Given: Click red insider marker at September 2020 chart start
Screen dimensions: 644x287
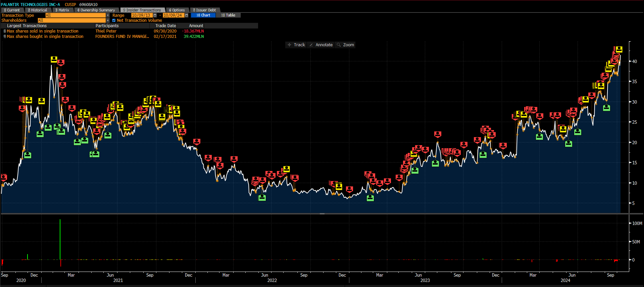Looking at the screenshot, I should [x=4, y=177].
